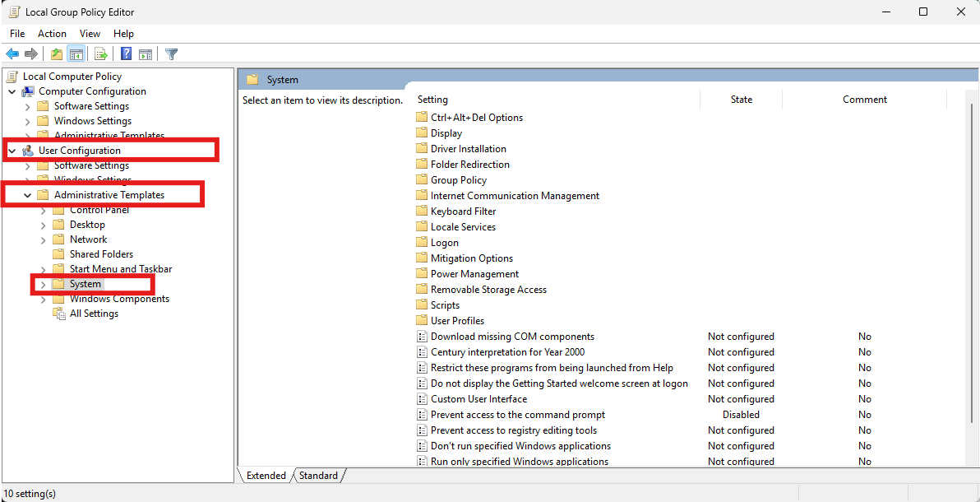This screenshot has height=502, width=980.
Task: Open the Internet Communication Management folder
Action: [x=515, y=195]
